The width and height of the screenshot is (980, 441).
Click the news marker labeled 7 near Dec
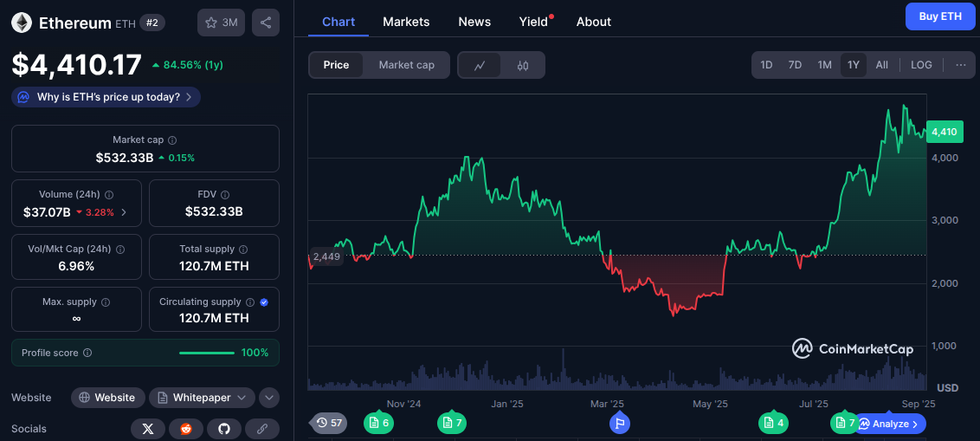(x=453, y=423)
